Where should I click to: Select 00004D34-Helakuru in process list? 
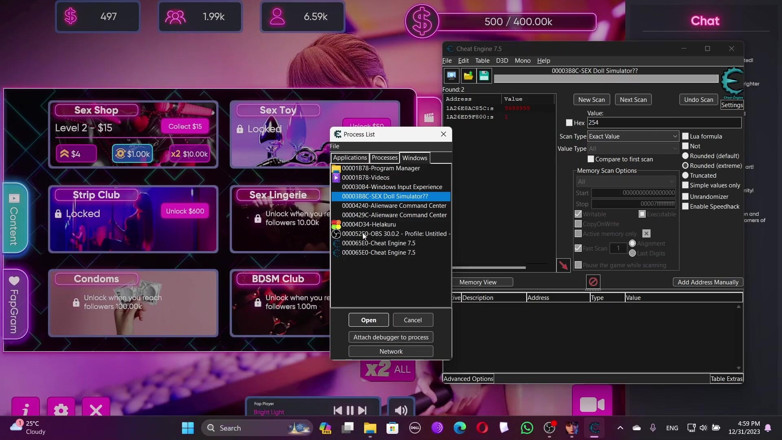pos(391,224)
